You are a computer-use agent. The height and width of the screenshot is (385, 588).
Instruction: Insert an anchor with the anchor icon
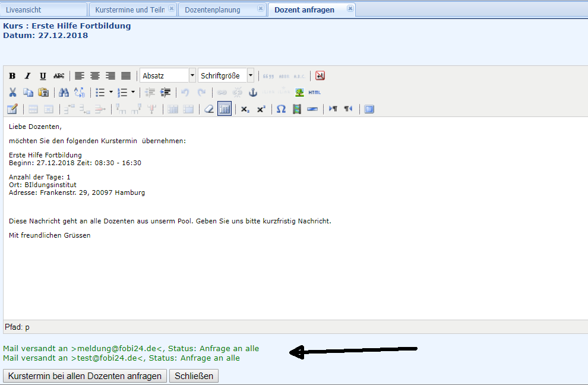click(252, 93)
